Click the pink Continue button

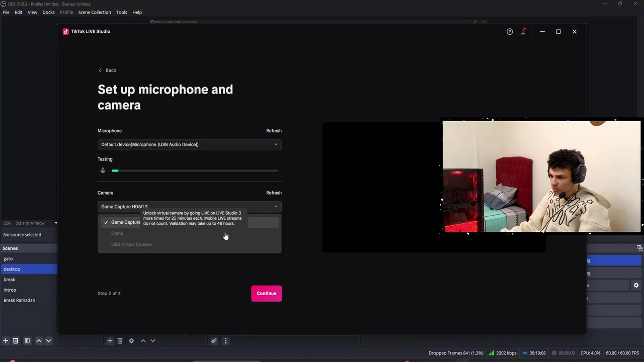click(266, 294)
